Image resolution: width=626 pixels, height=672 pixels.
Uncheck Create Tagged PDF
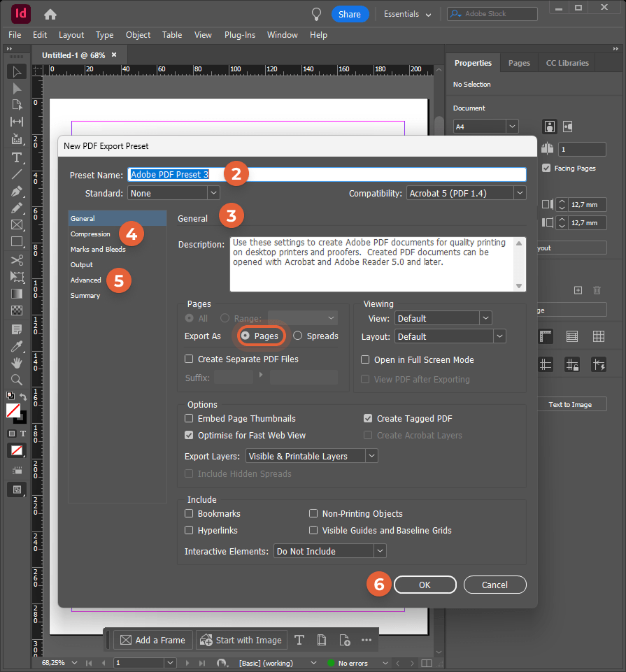pyautogui.click(x=368, y=418)
